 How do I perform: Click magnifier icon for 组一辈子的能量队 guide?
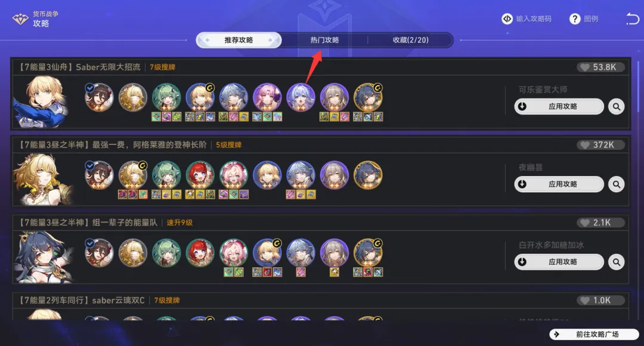(617, 262)
